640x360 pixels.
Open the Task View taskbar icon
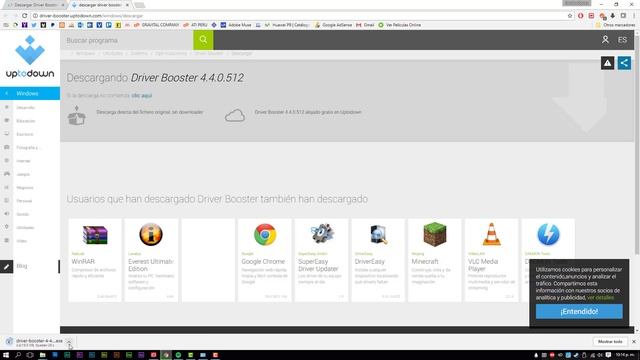click(x=30, y=355)
